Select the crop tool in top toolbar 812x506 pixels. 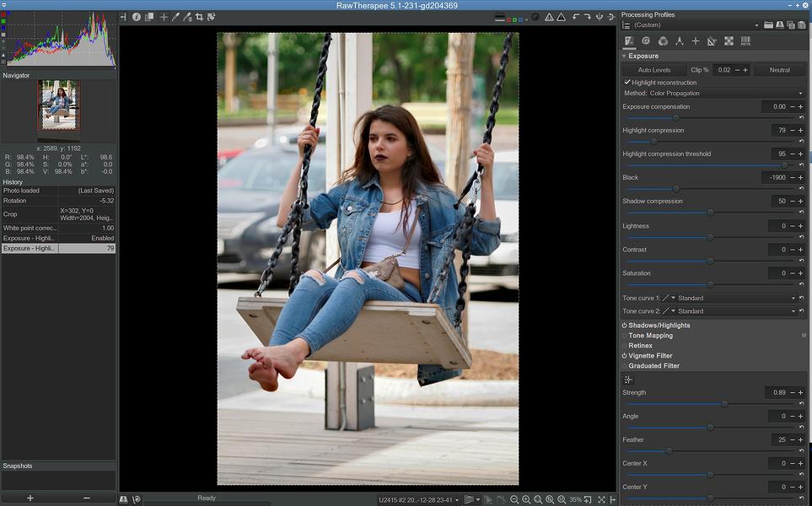199,17
